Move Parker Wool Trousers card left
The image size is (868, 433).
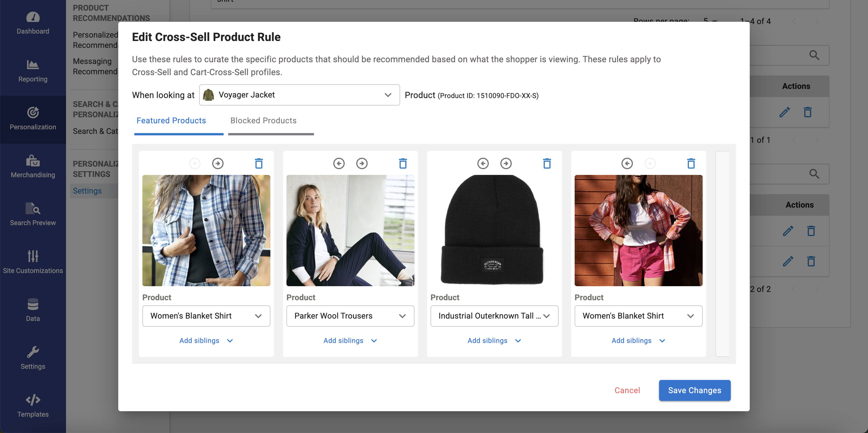point(339,164)
